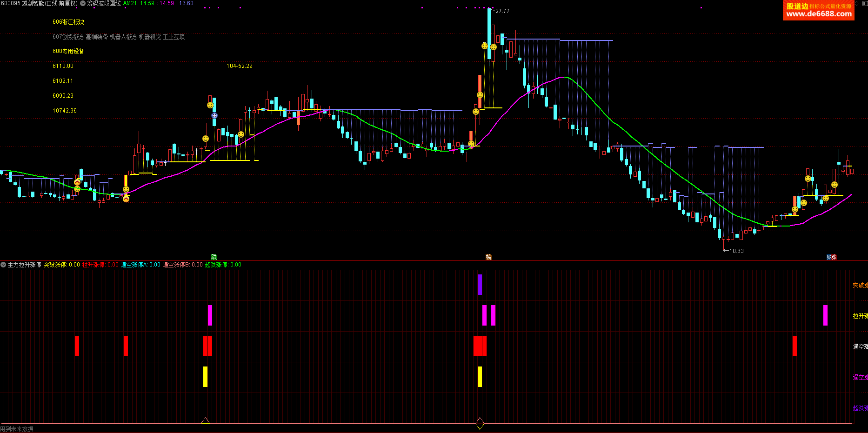Click the 606浙江板块 label
The height and width of the screenshot is (433, 868).
pyautogui.click(x=68, y=22)
